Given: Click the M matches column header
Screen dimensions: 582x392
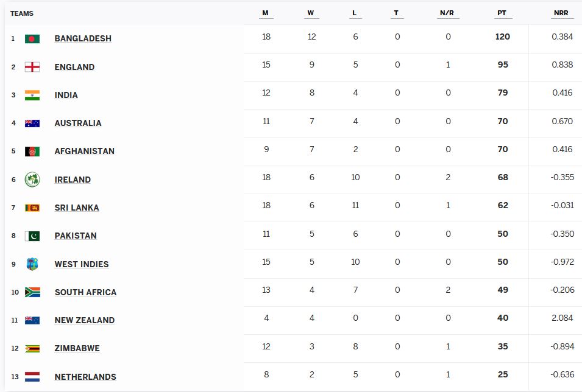Looking at the screenshot, I should pos(266,13).
